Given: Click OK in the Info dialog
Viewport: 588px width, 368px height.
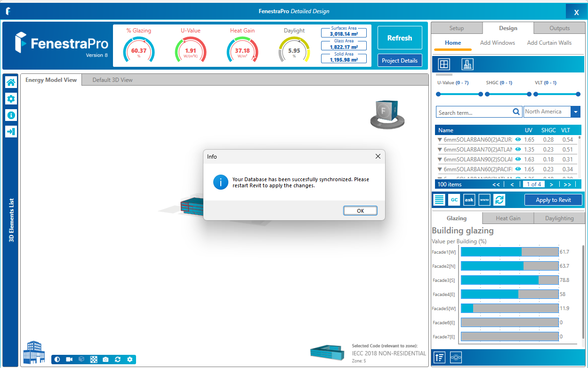Looking at the screenshot, I should (360, 211).
